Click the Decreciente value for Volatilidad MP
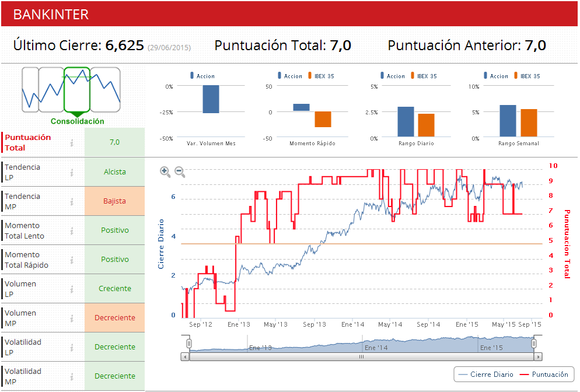 [115, 376]
